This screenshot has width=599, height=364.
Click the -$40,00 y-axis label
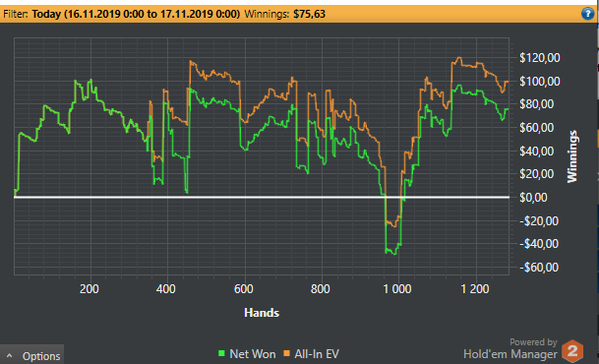(x=539, y=244)
